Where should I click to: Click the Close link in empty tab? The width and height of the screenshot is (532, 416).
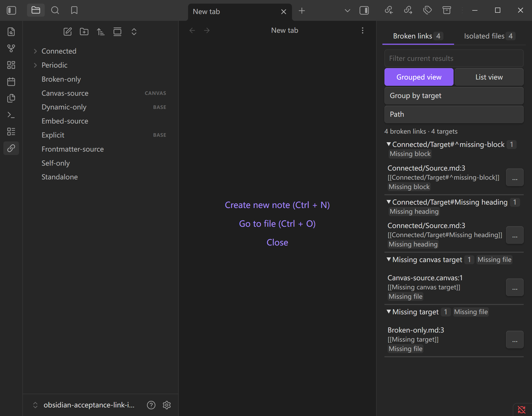click(x=277, y=243)
